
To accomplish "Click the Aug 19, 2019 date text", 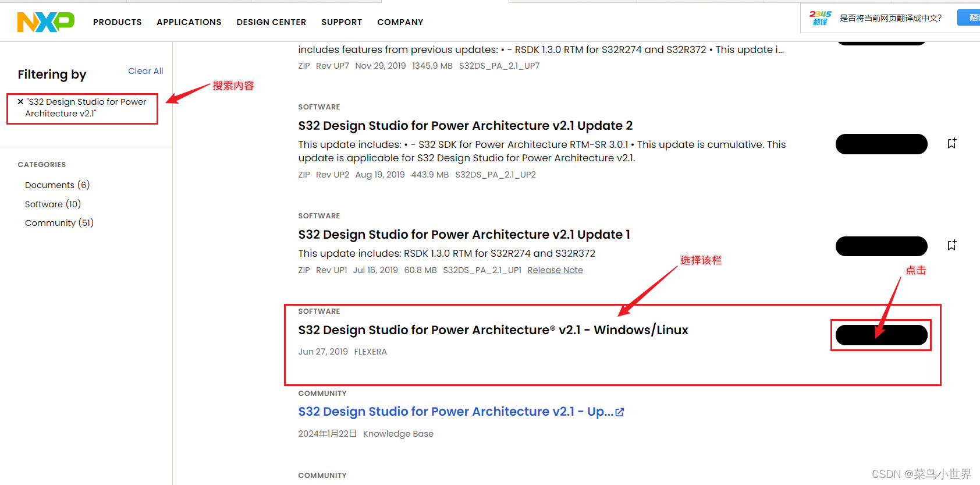I will click(x=380, y=175).
